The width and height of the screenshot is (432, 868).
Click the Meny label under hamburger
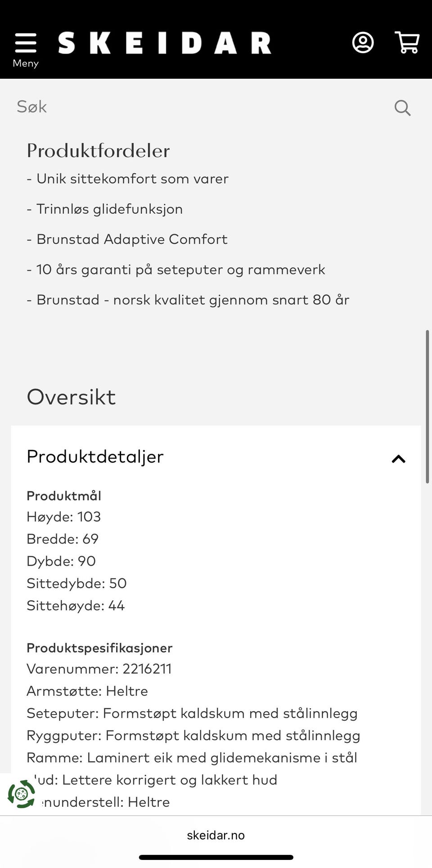(x=26, y=63)
